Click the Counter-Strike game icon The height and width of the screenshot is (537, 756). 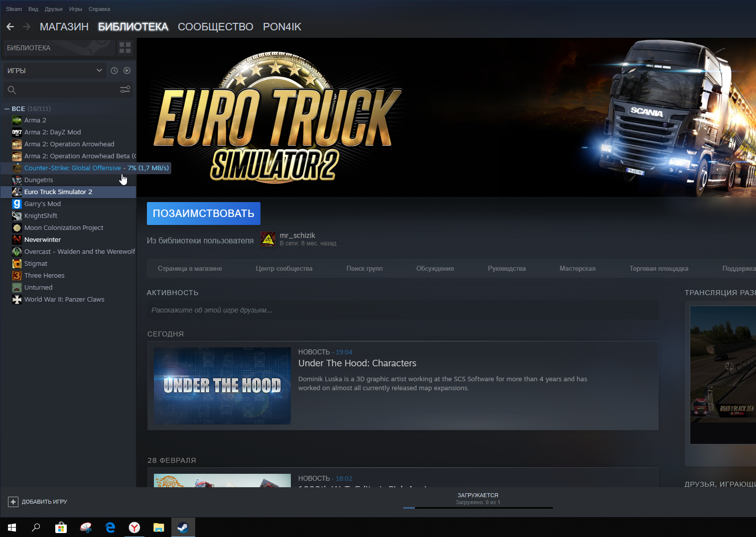tap(17, 168)
